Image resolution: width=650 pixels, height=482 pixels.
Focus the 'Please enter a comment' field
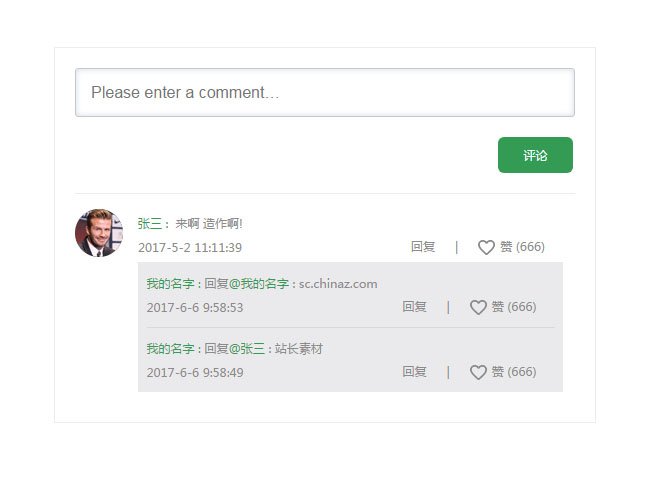[324, 92]
